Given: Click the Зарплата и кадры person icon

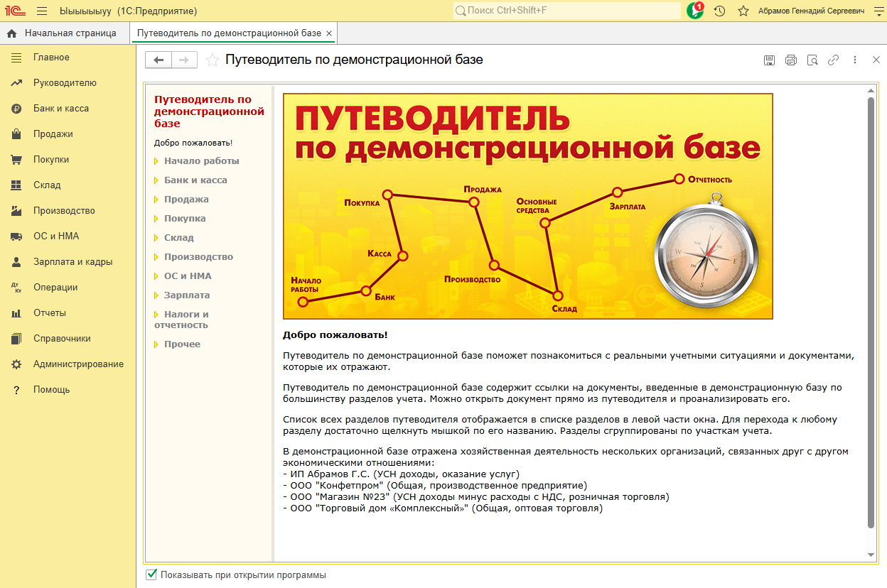Looking at the screenshot, I should (16, 262).
